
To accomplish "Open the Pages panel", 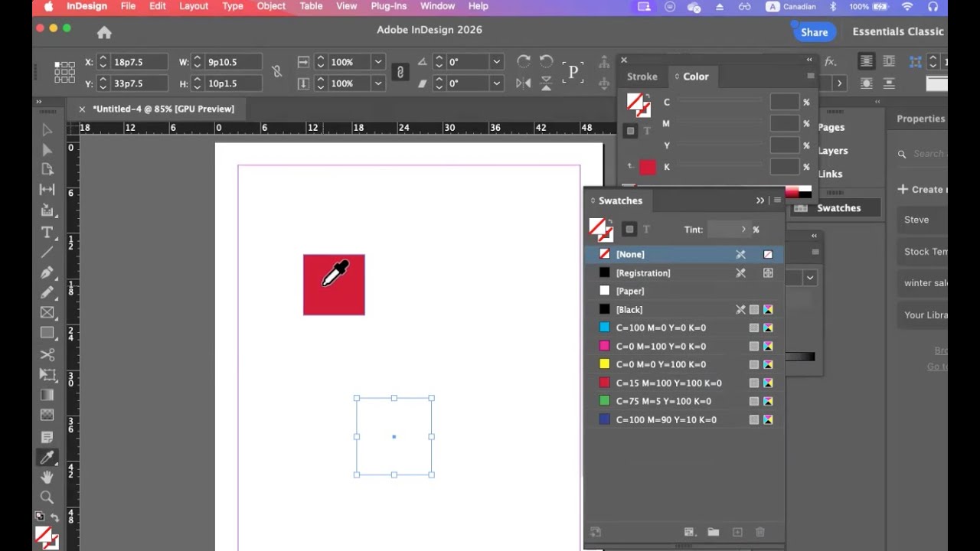I will click(x=831, y=128).
